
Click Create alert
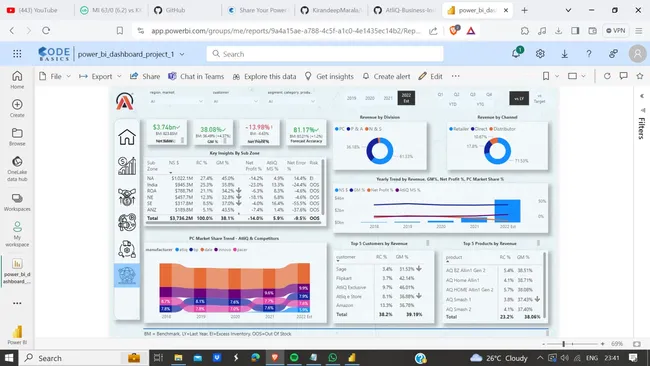pyautogui.click(x=386, y=76)
